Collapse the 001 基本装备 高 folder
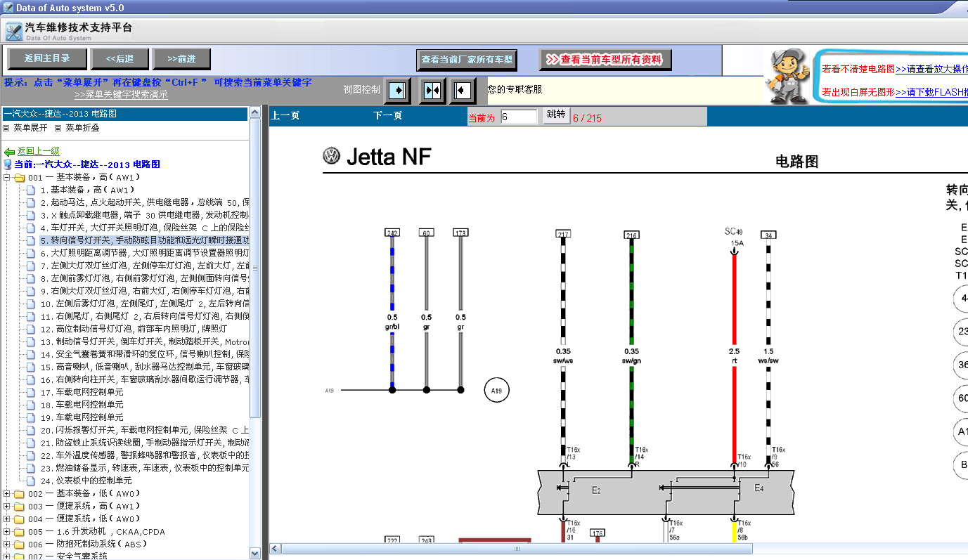Image resolution: width=968 pixels, height=560 pixels. click(7, 178)
